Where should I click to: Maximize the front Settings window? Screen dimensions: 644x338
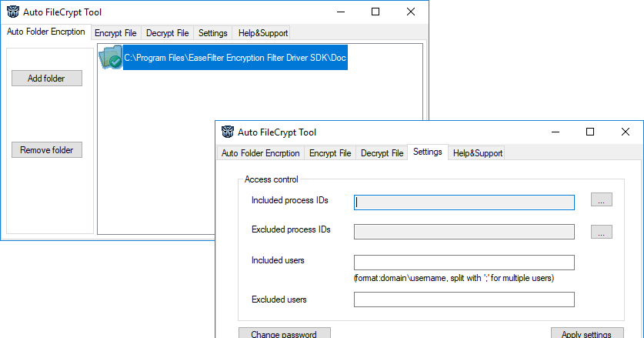tap(590, 132)
